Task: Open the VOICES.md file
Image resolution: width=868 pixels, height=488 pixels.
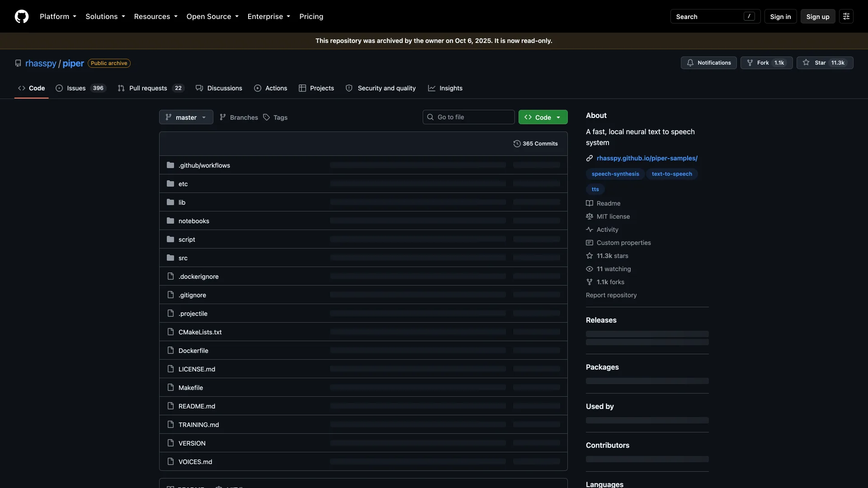Action: pos(195,462)
